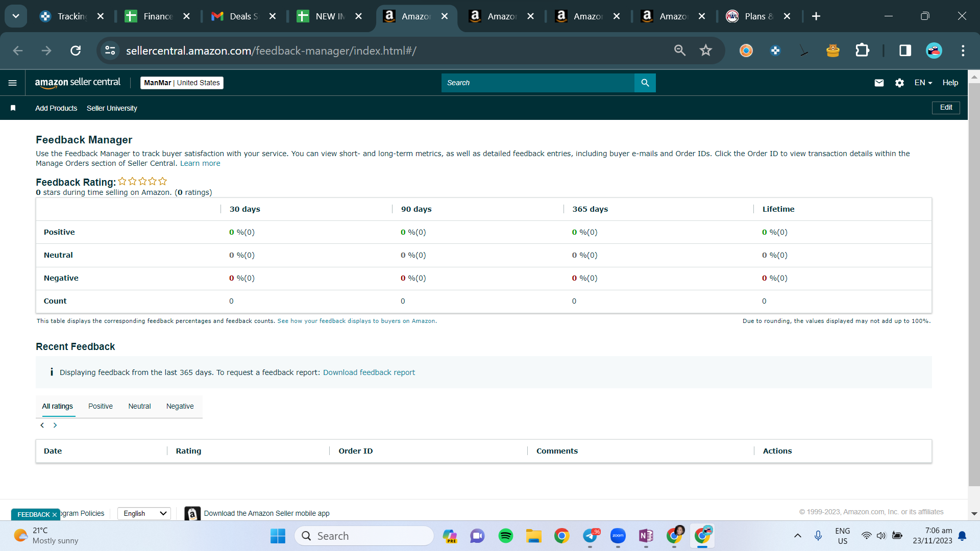The image size is (980, 551).
Task: Go to next feedback page arrow
Action: pos(55,425)
